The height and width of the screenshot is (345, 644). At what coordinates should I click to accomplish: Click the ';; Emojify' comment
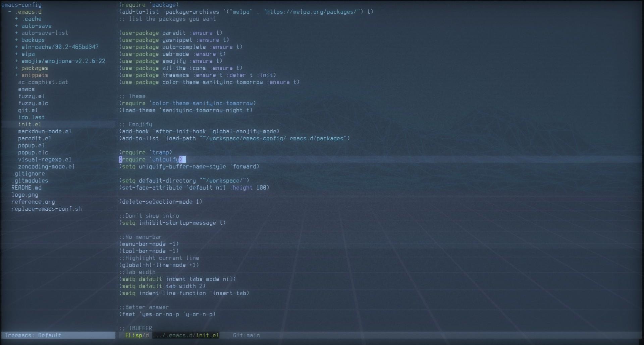point(136,124)
